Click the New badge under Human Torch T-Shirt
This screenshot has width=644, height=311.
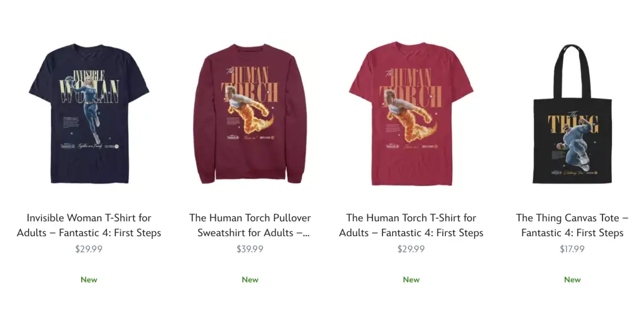click(x=411, y=280)
